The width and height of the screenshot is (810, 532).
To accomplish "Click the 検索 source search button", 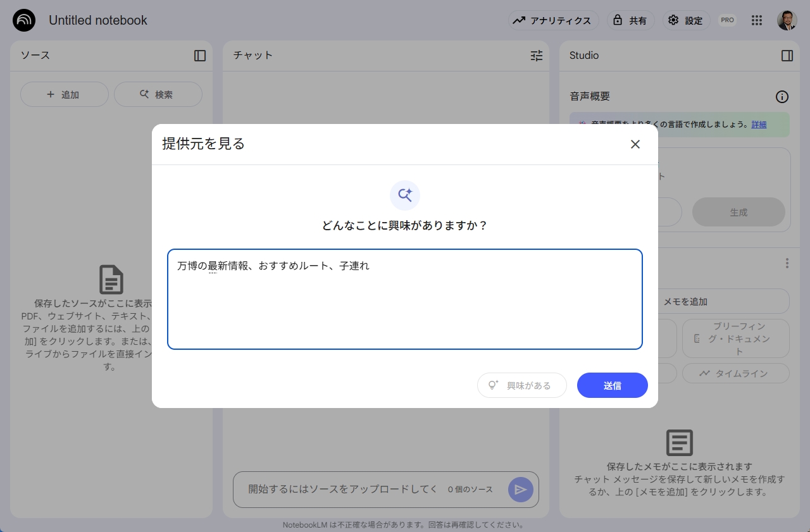I will [158, 94].
